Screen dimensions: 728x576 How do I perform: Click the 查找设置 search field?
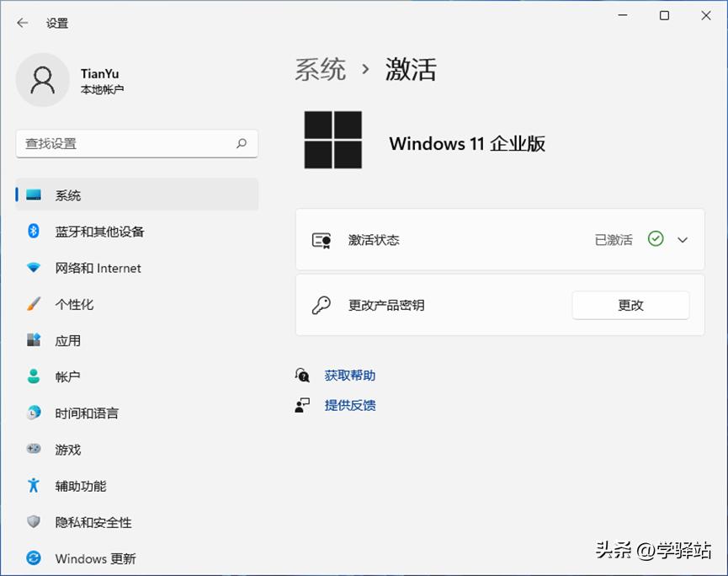137,144
